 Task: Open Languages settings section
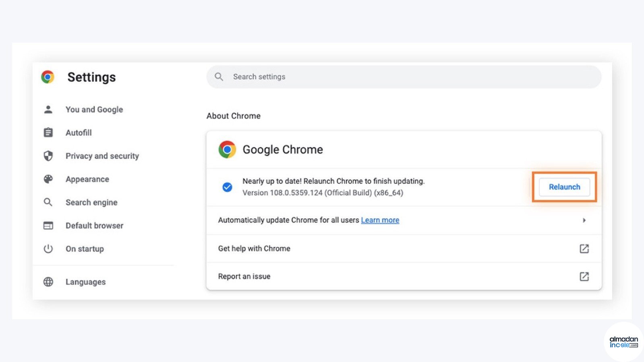pyautogui.click(x=85, y=282)
